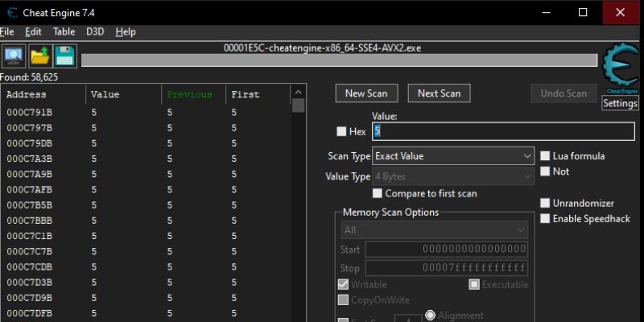This screenshot has width=644, height=322.
Task: Click the results list scrollbar thumb
Action: pos(299,105)
